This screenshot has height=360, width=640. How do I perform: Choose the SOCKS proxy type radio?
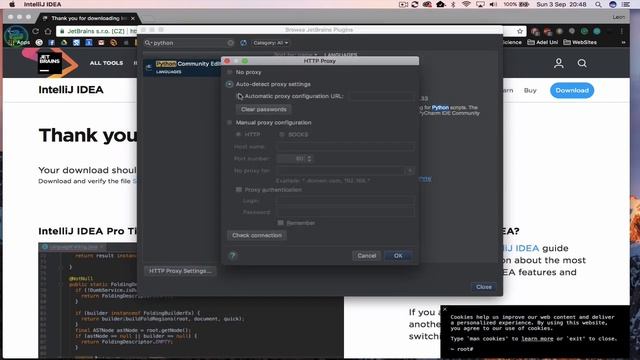coord(282,134)
